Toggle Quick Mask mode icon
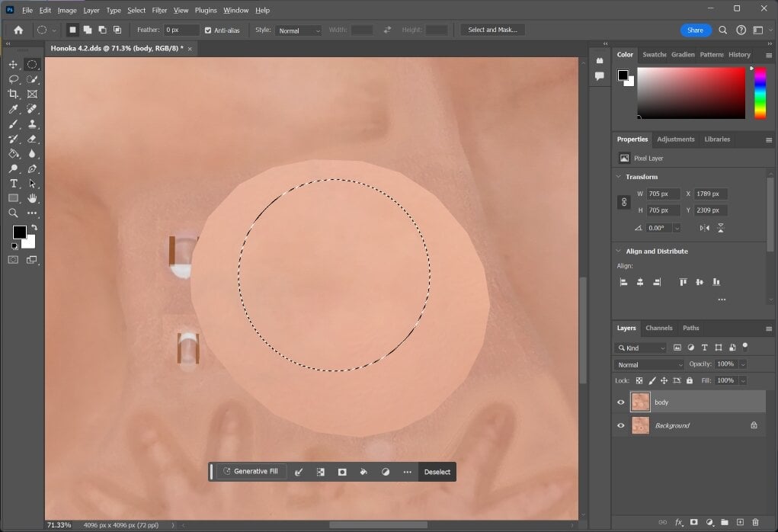This screenshot has height=532, width=778. (x=14, y=260)
